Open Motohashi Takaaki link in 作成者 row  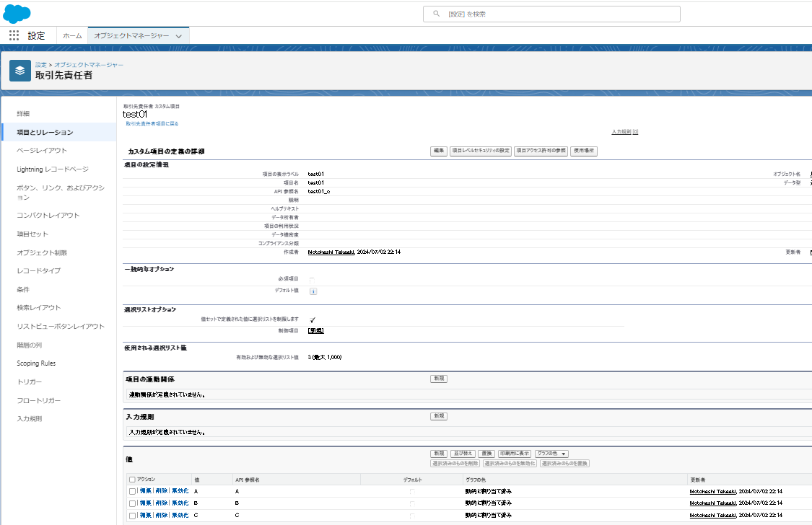pyautogui.click(x=331, y=252)
